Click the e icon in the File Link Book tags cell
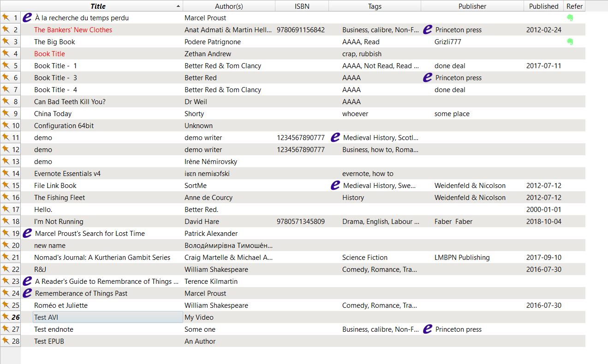Screen dimensions: 608x364 click(335, 185)
